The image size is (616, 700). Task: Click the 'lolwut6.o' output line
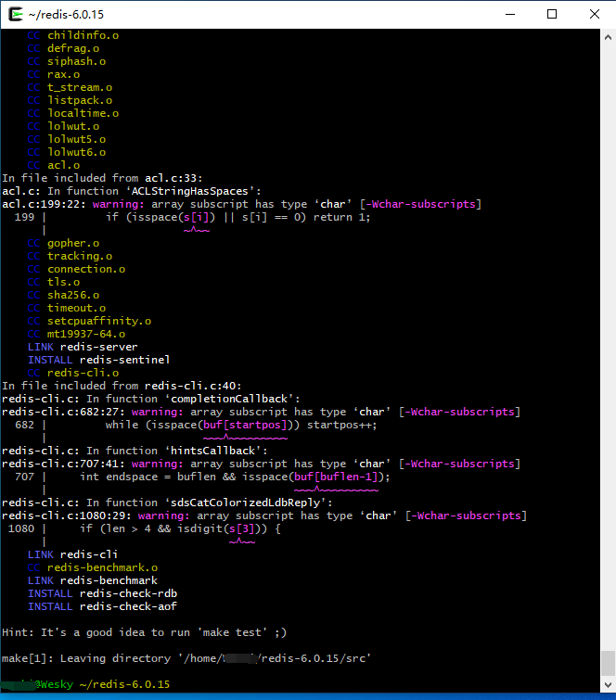(67, 152)
